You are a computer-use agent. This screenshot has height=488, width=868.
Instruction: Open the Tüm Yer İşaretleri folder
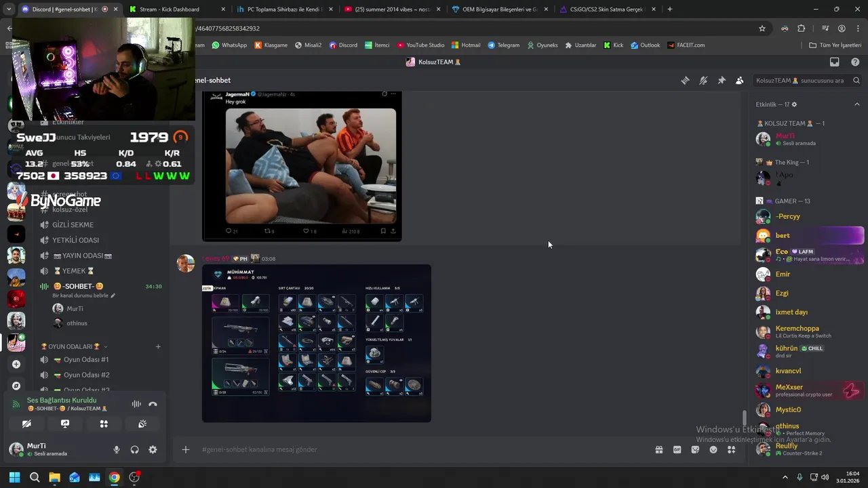pyautogui.click(x=835, y=45)
